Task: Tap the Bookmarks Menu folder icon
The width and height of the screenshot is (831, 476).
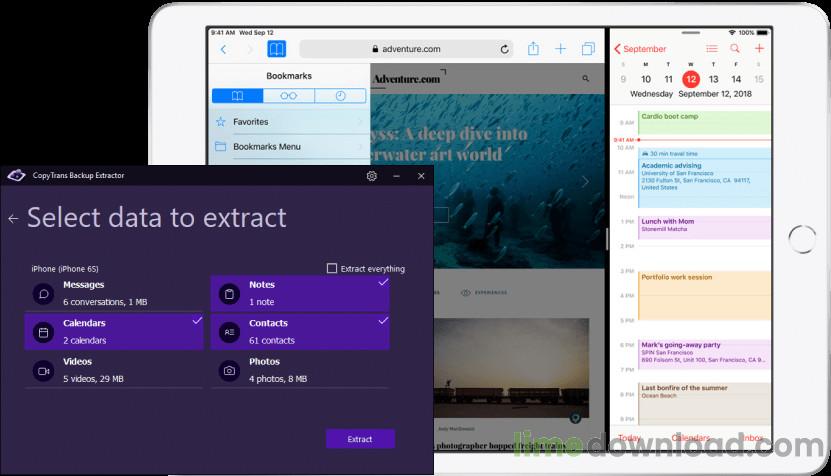Action: (220, 146)
